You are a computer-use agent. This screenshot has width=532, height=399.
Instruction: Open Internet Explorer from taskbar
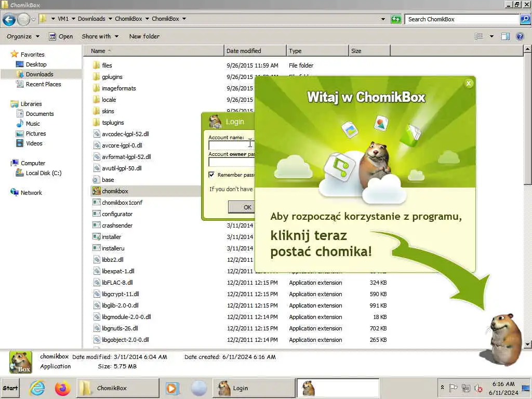[37, 388]
